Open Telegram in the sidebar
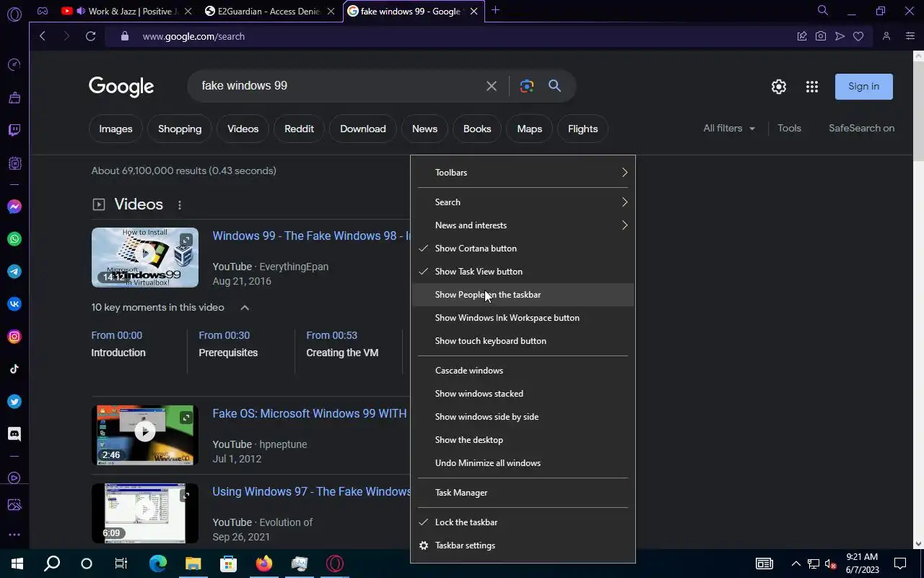Screen dimensions: 924x578 14,272
